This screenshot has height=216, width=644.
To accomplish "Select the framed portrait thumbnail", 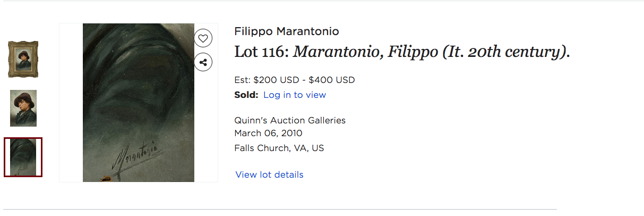I will click(23, 59).
